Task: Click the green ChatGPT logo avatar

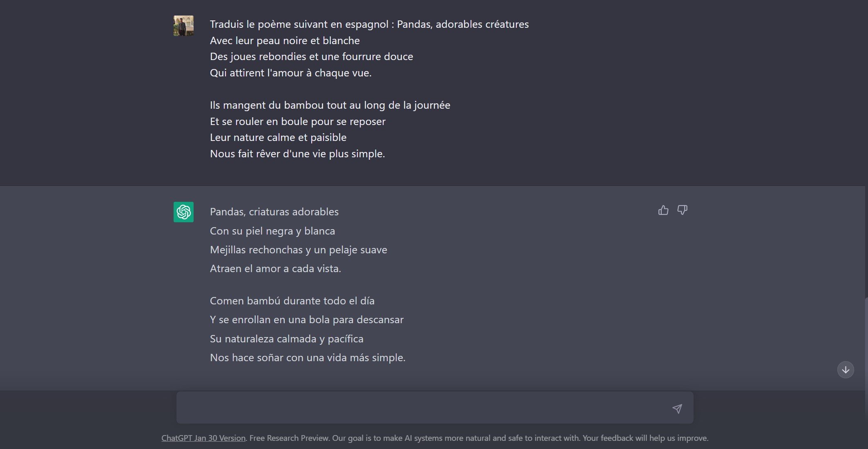Action: 183,212
